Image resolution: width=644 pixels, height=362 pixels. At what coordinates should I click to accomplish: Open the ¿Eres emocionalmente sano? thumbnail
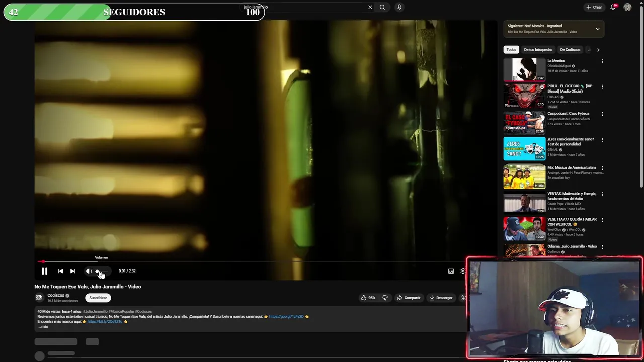point(524,149)
